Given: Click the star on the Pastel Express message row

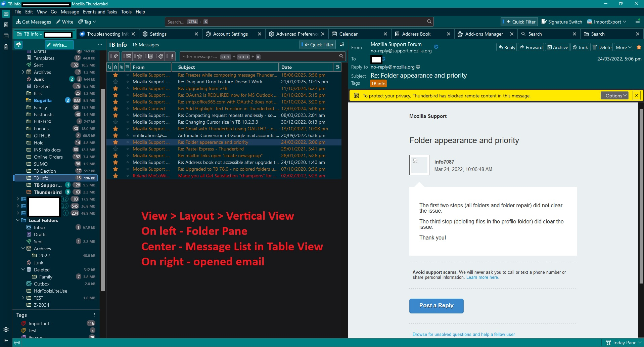Looking at the screenshot, I should (116, 149).
